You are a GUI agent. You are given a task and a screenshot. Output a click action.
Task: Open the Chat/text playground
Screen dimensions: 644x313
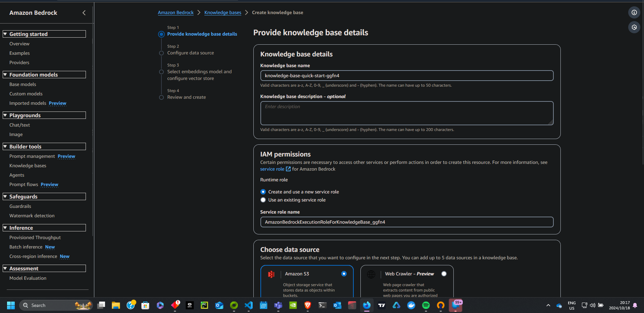coord(20,125)
